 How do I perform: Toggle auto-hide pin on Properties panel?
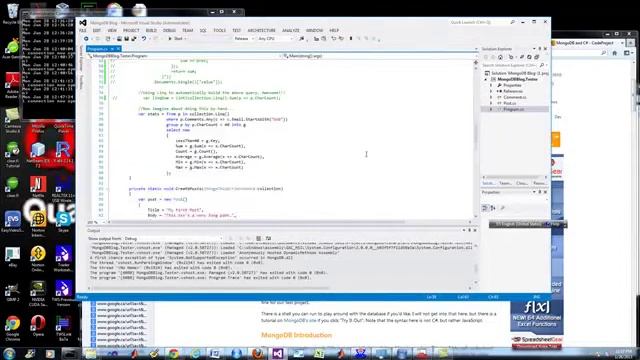540,192
